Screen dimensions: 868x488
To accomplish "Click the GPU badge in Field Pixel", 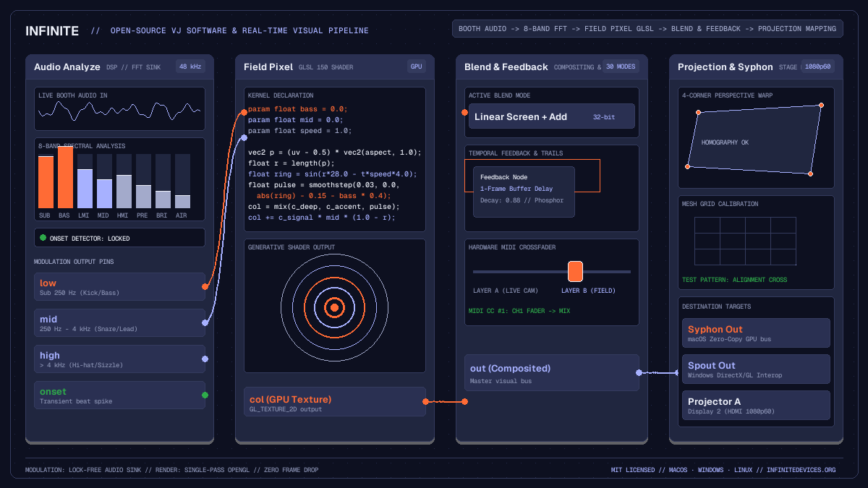I will pos(416,67).
